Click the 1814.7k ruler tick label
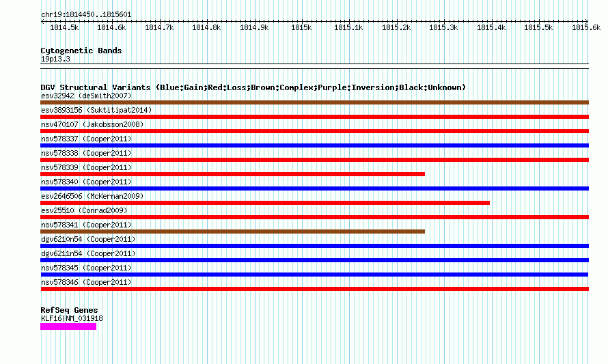Screen dimensions: 608x364 click(x=159, y=27)
